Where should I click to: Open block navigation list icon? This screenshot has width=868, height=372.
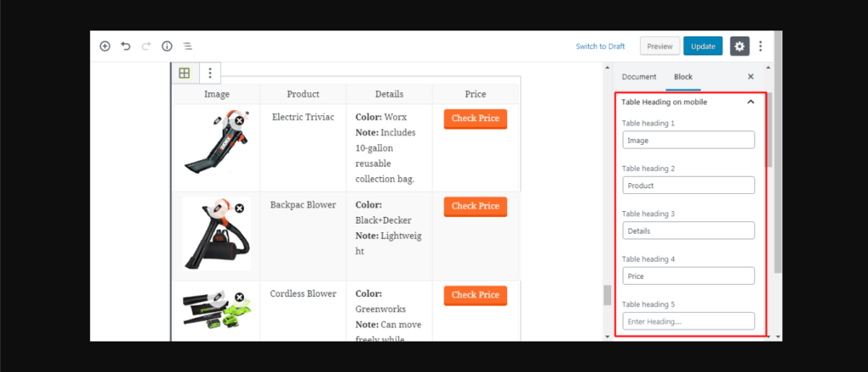pyautogui.click(x=187, y=46)
